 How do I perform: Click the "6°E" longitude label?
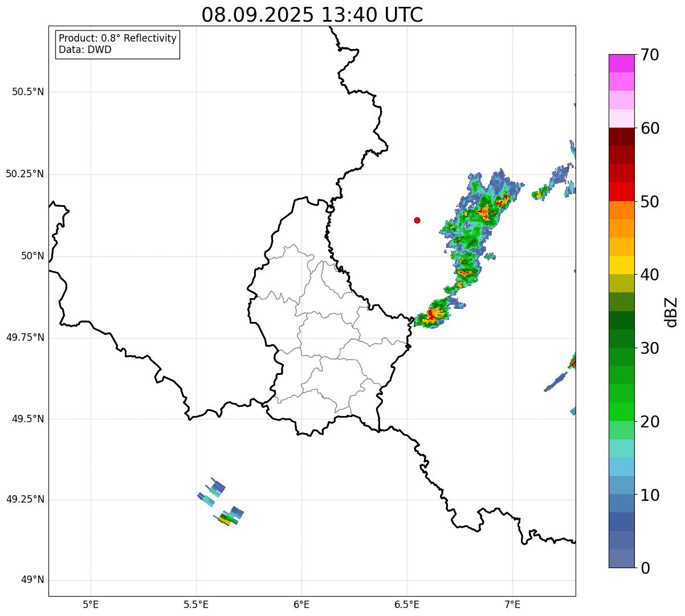[x=301, y=604]
